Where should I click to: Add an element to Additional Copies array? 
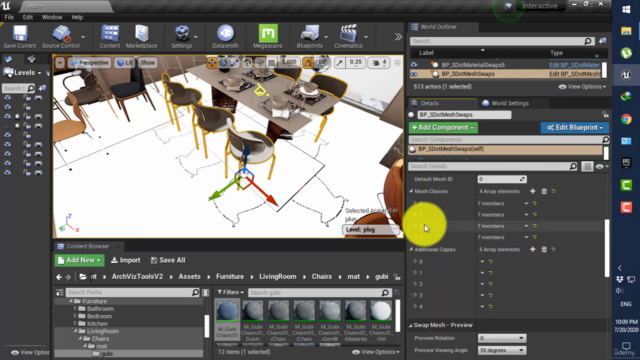point(532,249)
